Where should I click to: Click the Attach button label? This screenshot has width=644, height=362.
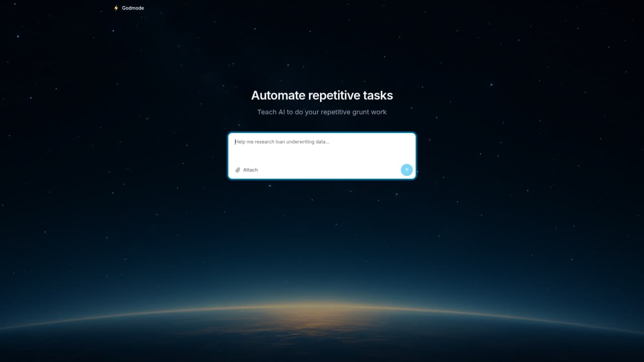[x=251, y=170]
